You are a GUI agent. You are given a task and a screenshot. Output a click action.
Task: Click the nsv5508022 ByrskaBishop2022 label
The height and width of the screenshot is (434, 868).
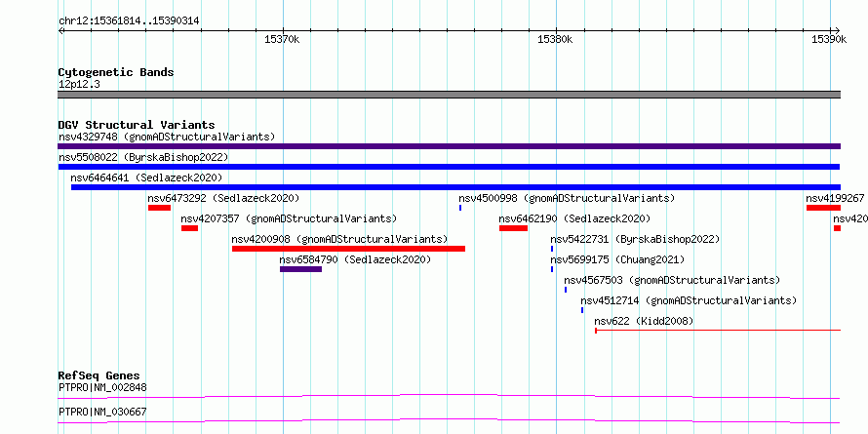tap(143, 157)
